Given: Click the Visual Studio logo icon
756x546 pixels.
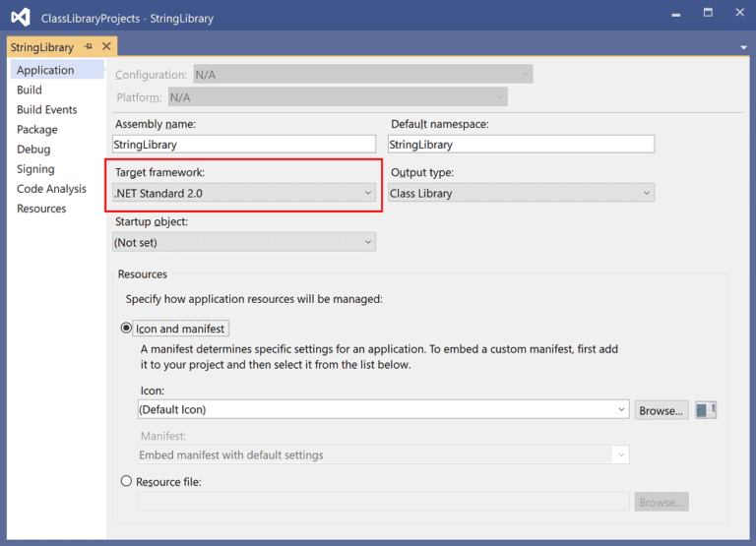Looking at the screenshot, I should coord(20,17).
